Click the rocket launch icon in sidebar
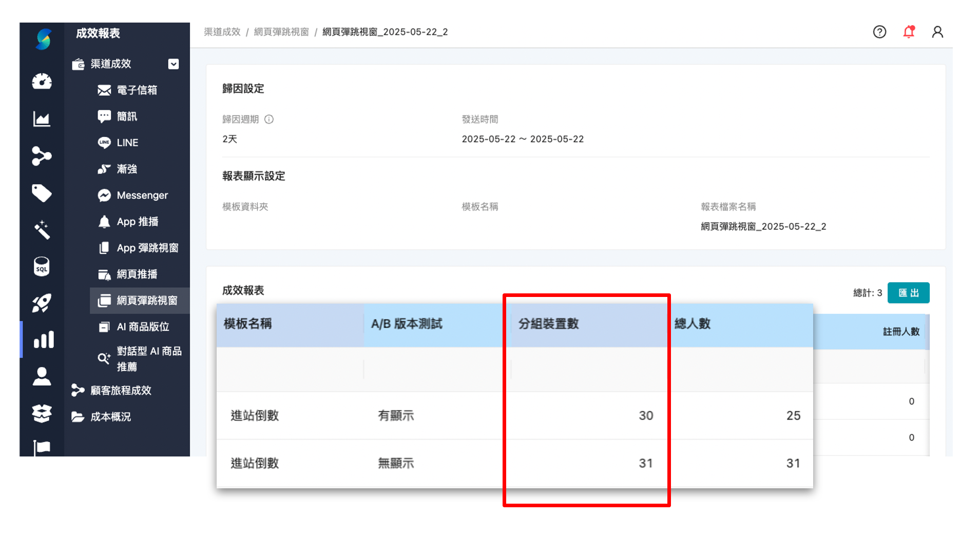The image size is (980, 537). pyautogui.click(x=42, y=303)
